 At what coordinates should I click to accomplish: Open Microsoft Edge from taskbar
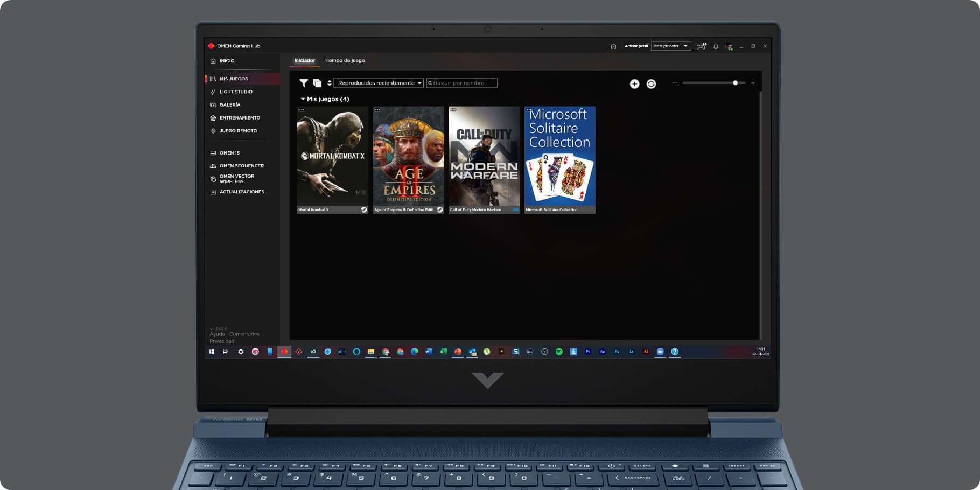414,352
